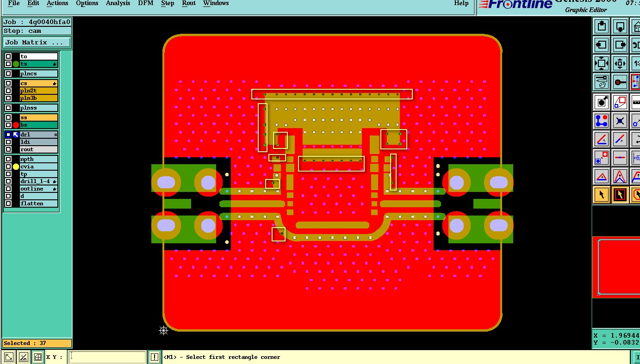Click the pan up arrow icon
The width and height of the screenshot is (640, 364).
tap(602, 26)
